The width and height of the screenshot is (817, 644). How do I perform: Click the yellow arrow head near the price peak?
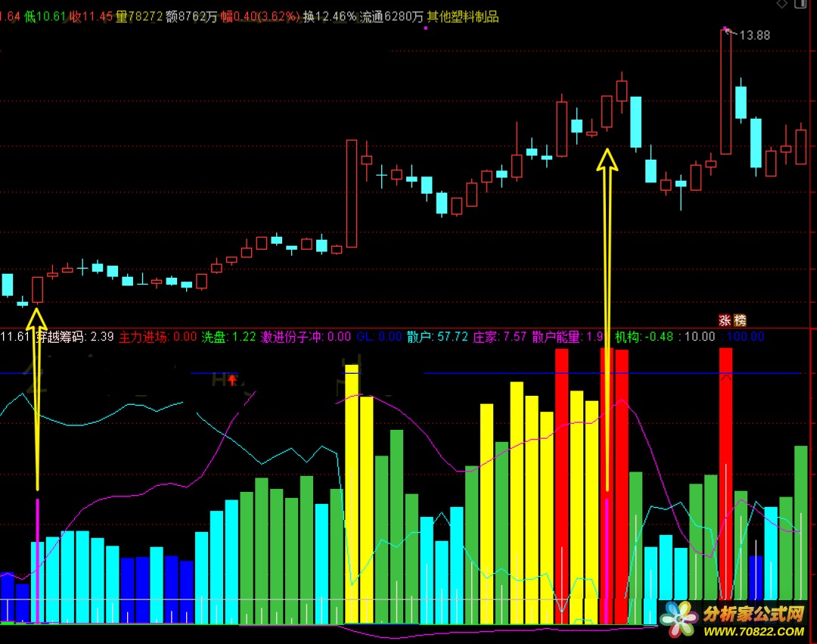pos(607,160)
